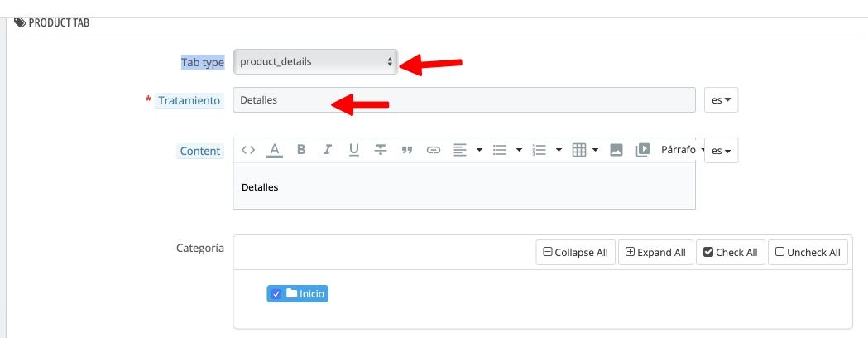The width and height of the screenshot is (868, 338).
Task: Open text color picker in editor
Action: (275, 150)
